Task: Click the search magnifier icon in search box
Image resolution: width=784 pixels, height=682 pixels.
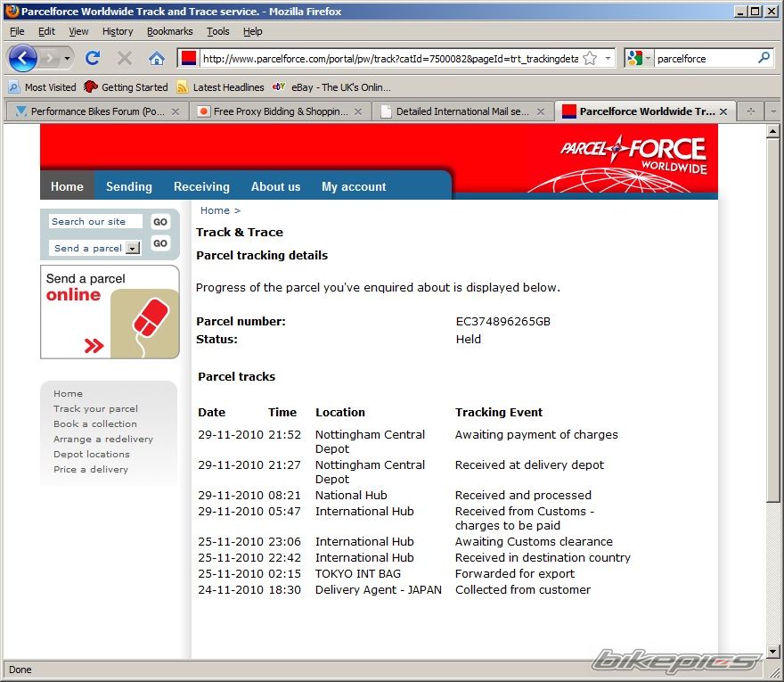Action: click(x=764, y=58)
